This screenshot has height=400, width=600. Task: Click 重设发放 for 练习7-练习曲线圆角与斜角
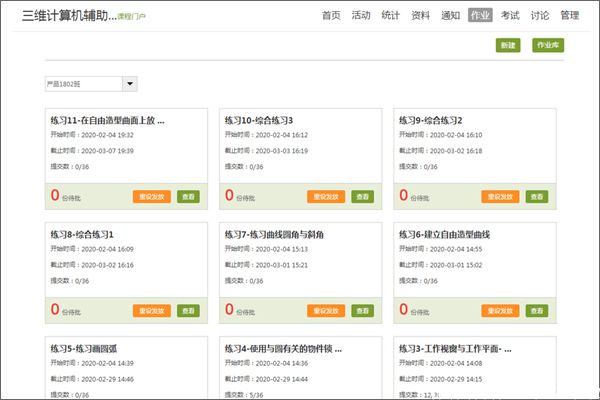click(325, 311)
